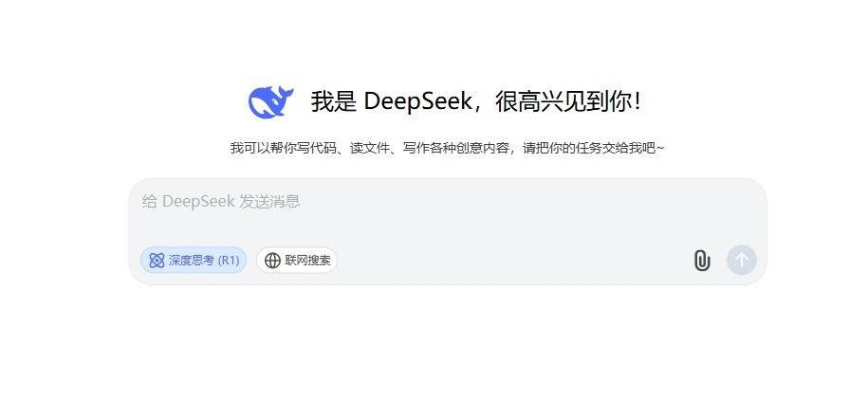Click the globe icon for web search
This screenshot has width=868, height=398.
272,261
